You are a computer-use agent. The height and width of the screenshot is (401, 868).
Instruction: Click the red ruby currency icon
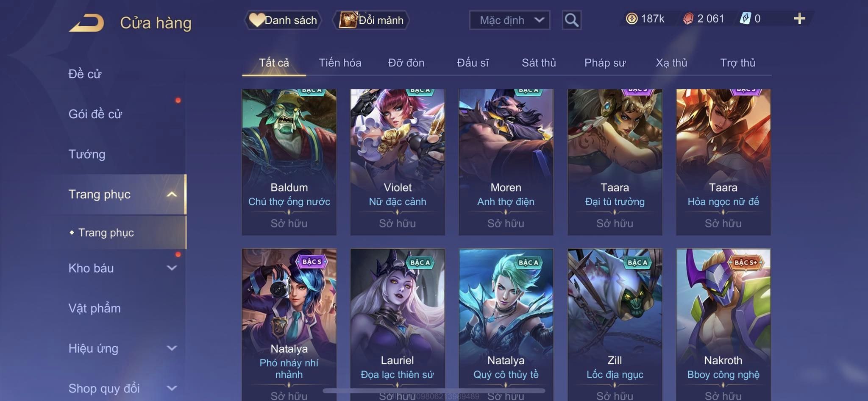688,19
